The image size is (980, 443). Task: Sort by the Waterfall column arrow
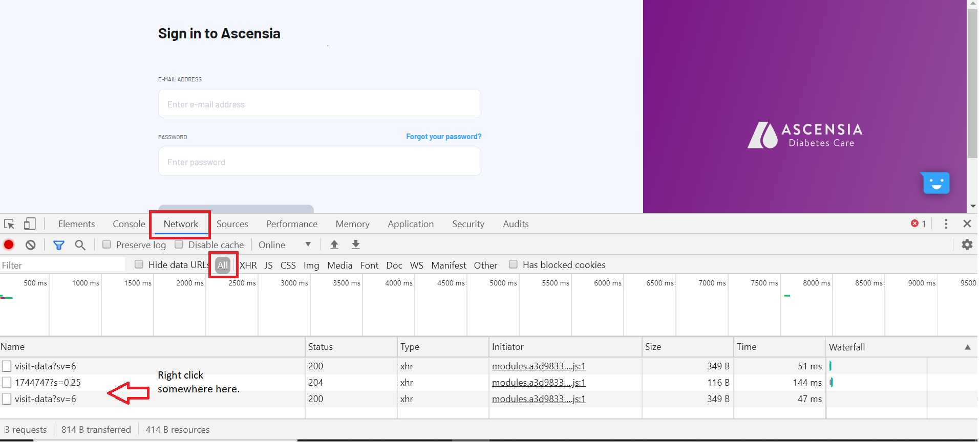968,347
